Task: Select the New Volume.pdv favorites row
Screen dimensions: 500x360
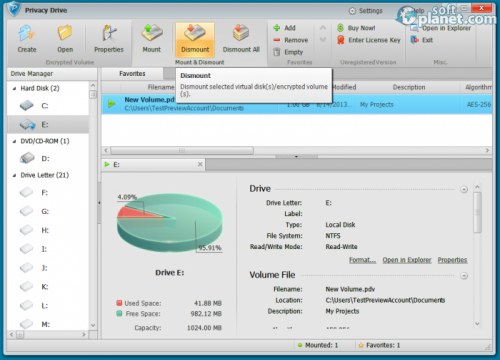Action: [297, 104]
